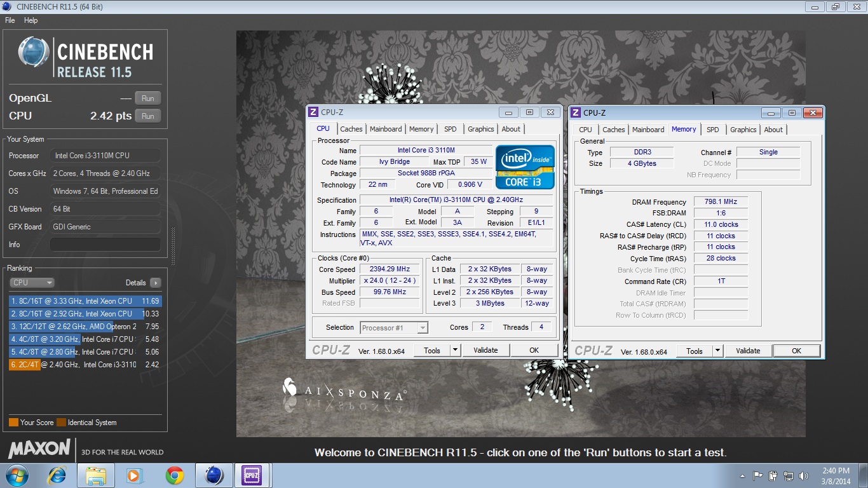868x488 pixels.
Task: Run the OpenGL benchmark in Cinebench
Action: point(148,98)
